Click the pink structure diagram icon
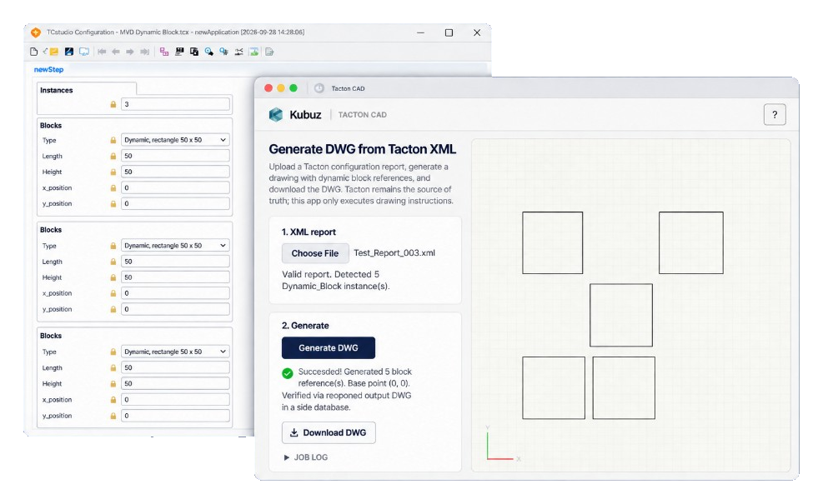 click(x=164, y=52)
